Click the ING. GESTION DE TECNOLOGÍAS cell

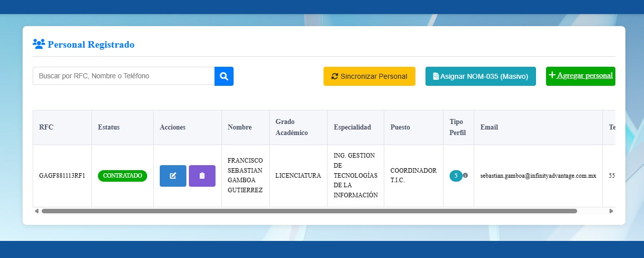(x=356, y=176)
